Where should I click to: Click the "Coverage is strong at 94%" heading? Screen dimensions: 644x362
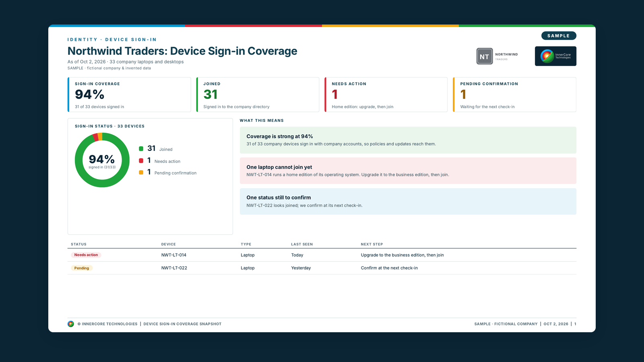pos(280,136)
